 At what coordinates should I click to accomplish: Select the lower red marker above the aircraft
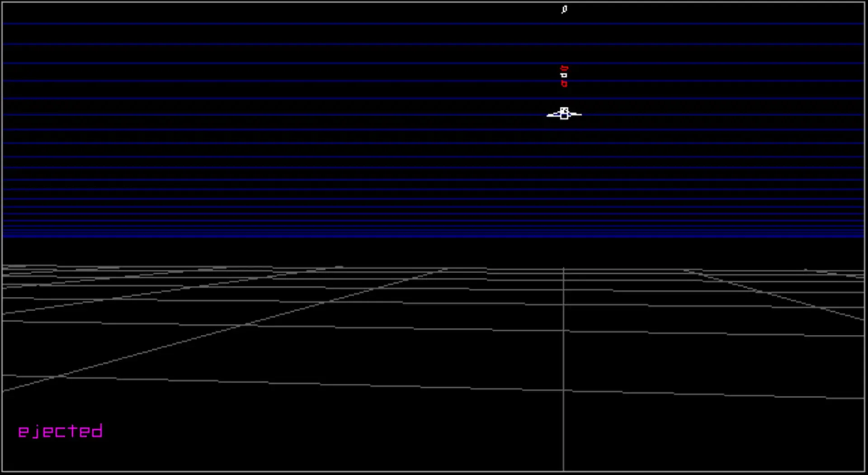[564, 84]
